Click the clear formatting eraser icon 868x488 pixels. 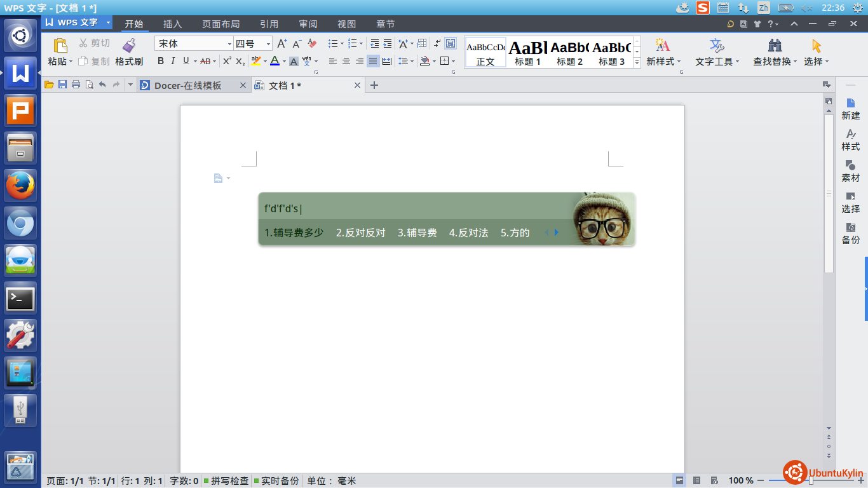312,44
